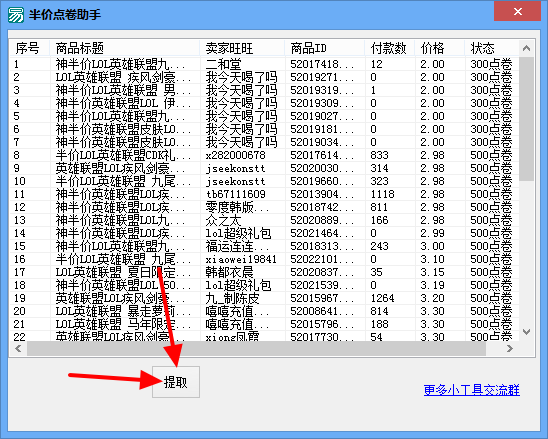
Task: Select row 1 seller 二和堂
Action: (223, 64)
